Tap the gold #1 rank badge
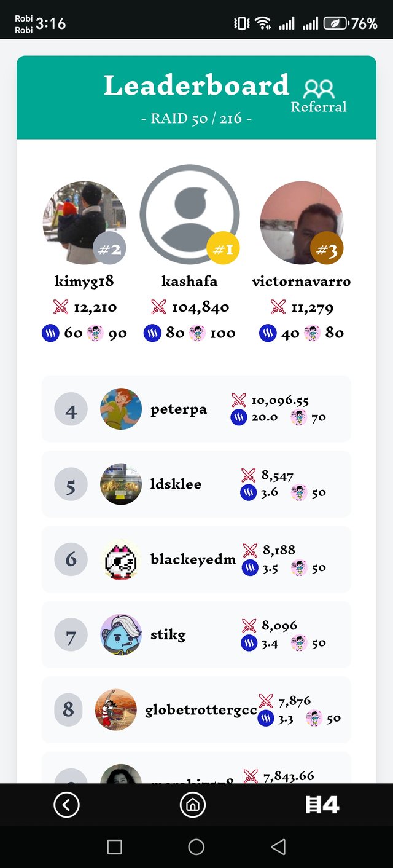The width and height of the screenshot is (393, 868). click(x=223, y=249)
